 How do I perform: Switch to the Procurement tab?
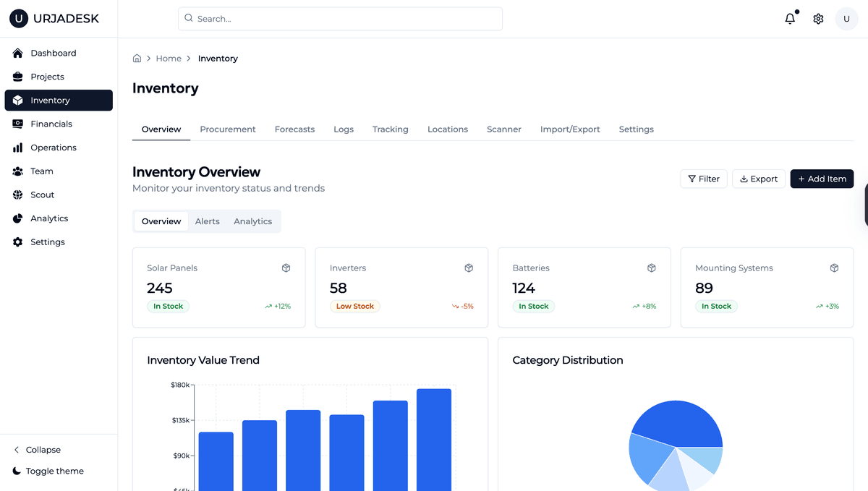(x=228, y=129)
